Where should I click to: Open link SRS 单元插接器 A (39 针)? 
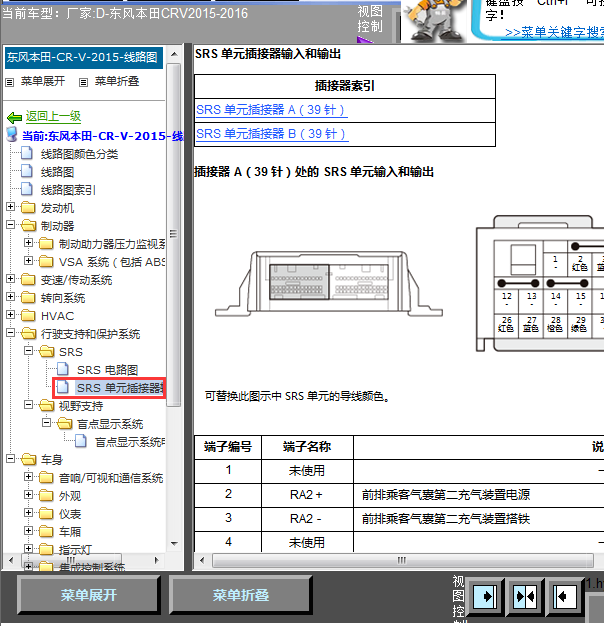pyautogui.click(x=270, y=110)
